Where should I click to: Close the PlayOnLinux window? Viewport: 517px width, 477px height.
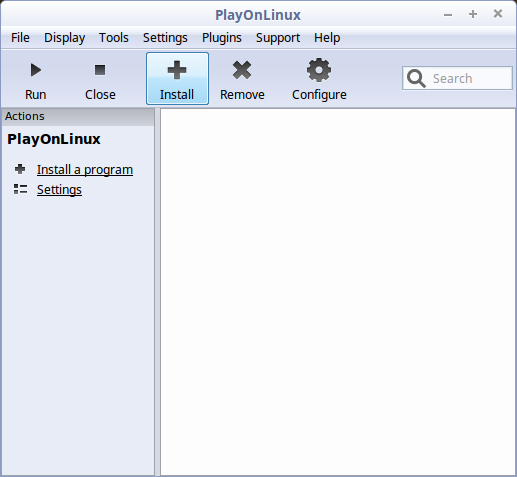pos(498,14)
